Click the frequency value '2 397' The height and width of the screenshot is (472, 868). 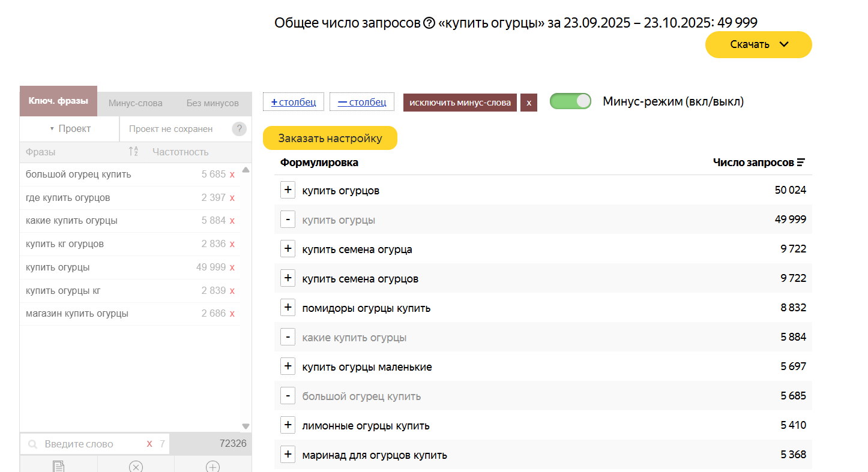coord(214,198)
